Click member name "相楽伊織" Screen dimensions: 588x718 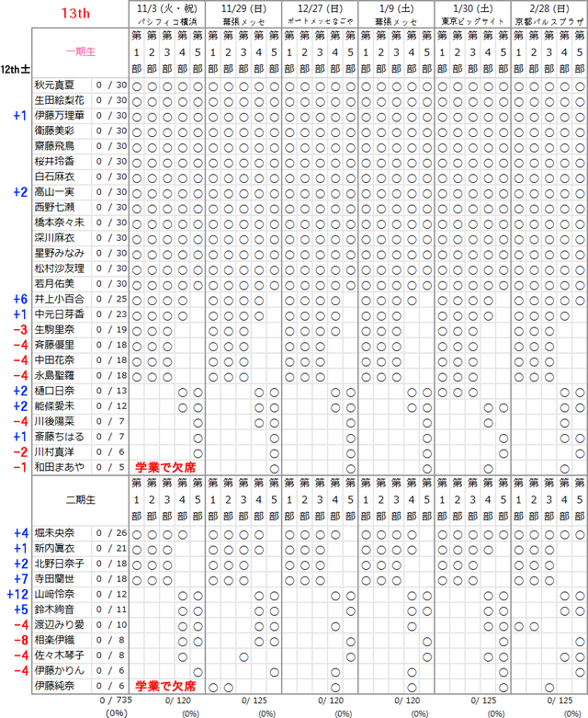54,640
